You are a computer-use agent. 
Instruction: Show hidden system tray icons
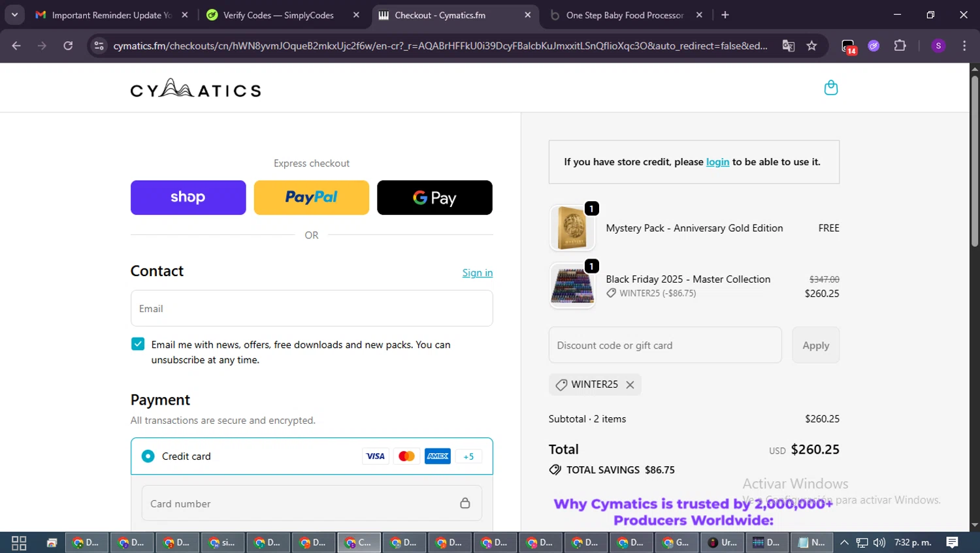(x=844, y=543)
